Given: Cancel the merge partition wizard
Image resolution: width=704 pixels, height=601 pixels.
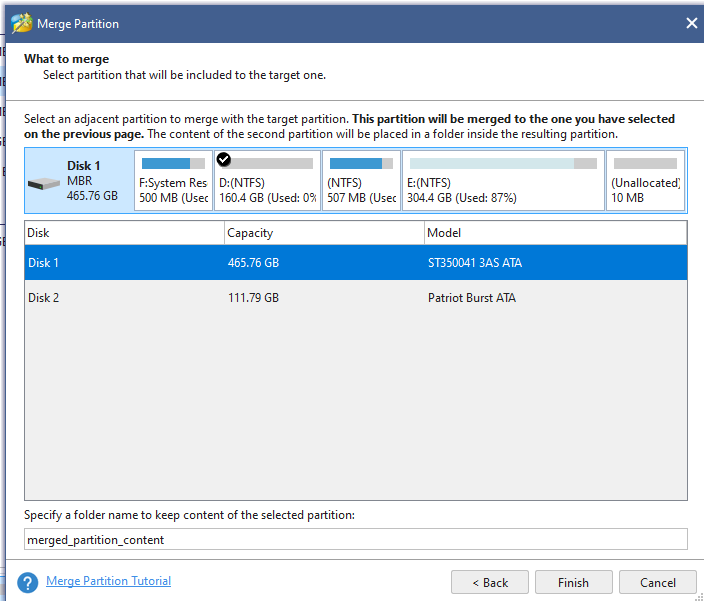Looking at the screenshot, I should tap(657, 582).
